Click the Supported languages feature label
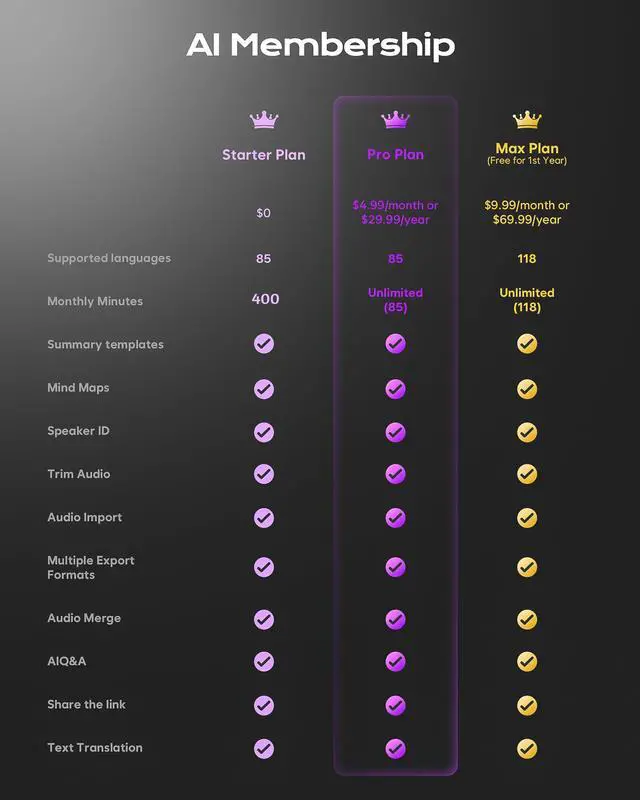 tap(109, 258)
